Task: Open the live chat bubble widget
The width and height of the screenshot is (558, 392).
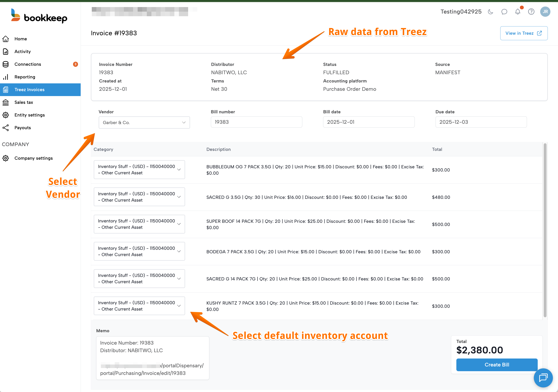Action: tap(543, 378)
